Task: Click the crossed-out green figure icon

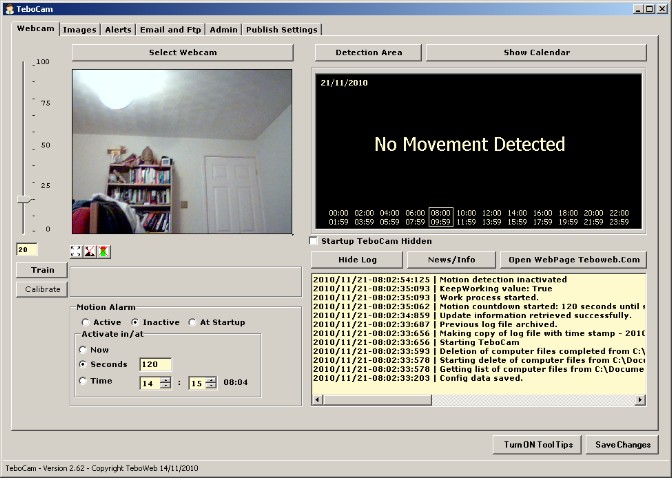Action: tap(103, 251)
